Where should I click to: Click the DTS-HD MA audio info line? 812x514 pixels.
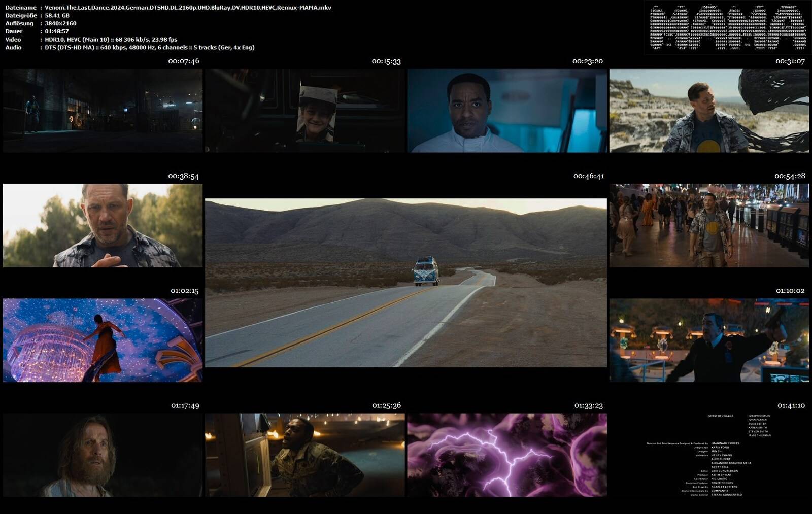tap(150, 47)
